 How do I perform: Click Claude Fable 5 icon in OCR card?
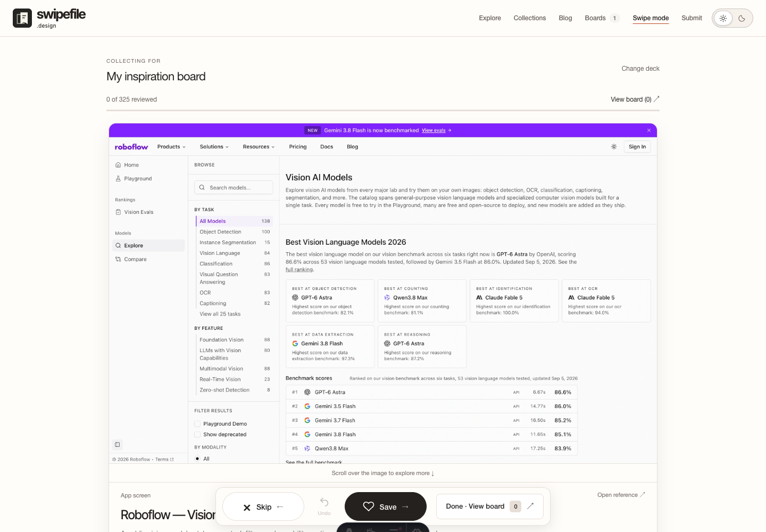tap(571, 298)
